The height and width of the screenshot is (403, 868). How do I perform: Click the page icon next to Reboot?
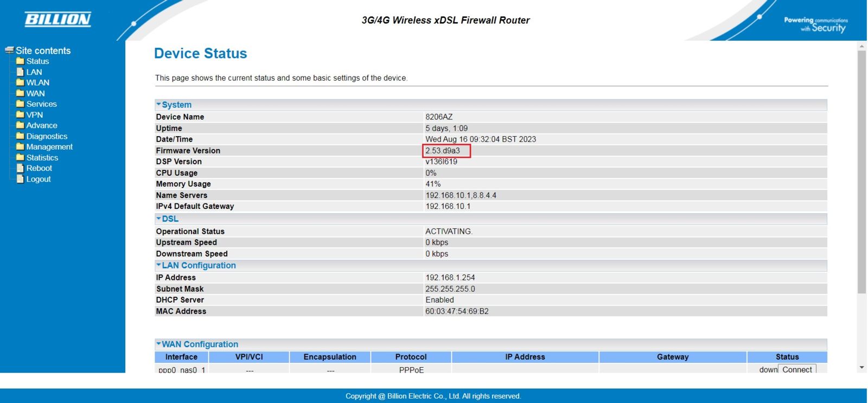point(20,168)
